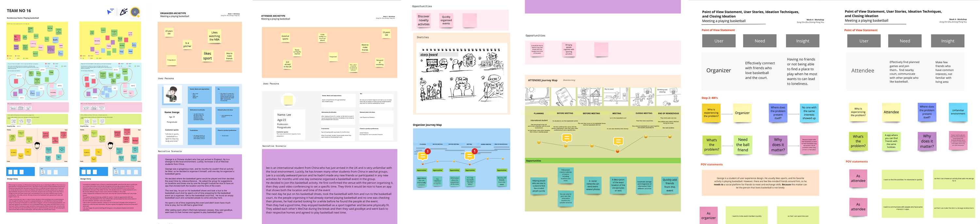Select the 'As organizer' pink sticky note

pyautogui.click(x=708, y=215)
